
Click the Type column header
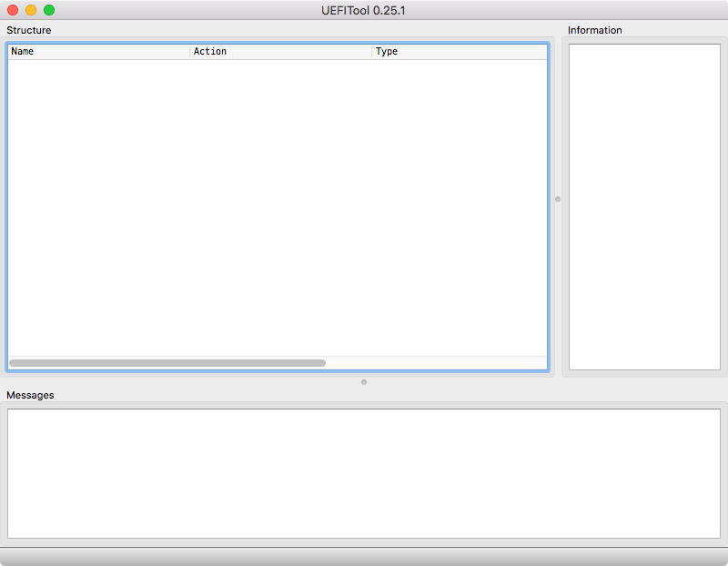point(460,52)
